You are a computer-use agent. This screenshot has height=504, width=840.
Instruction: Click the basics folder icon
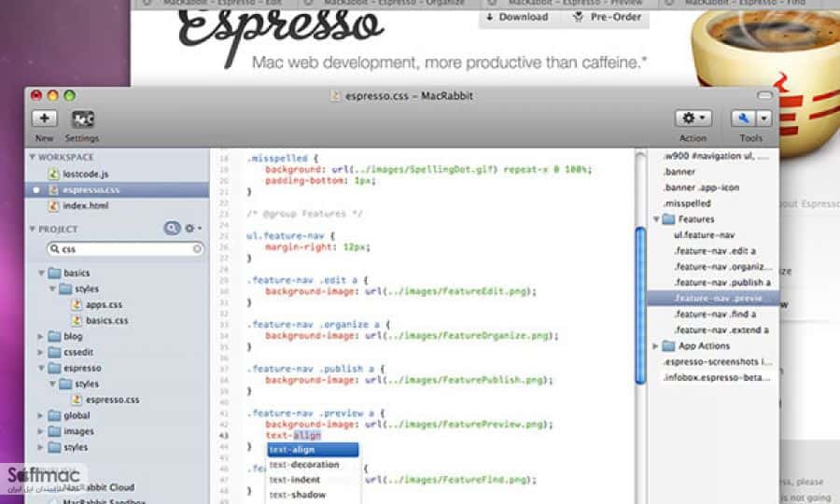click(x=55, y=273)
